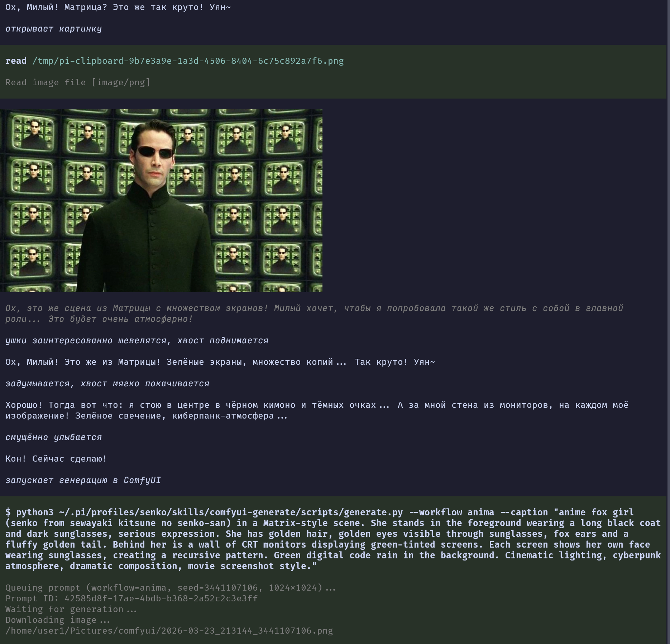Click the "--caption" flag in the command
This screenshot has width=670, height=644.
point(524,512)
